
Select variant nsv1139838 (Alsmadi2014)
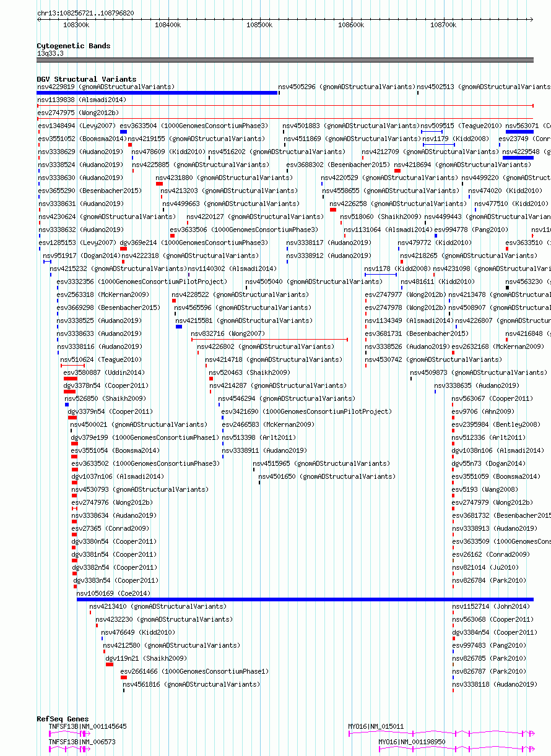(82, 100)
